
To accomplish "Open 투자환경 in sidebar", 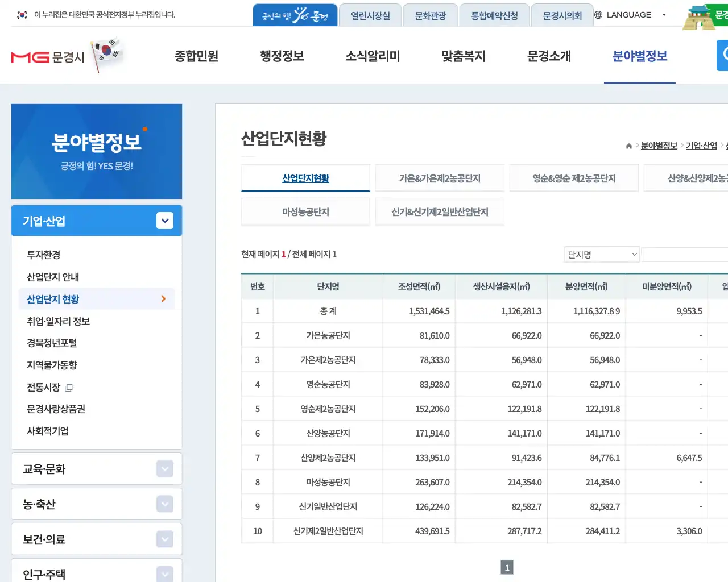I will [44, 255].
